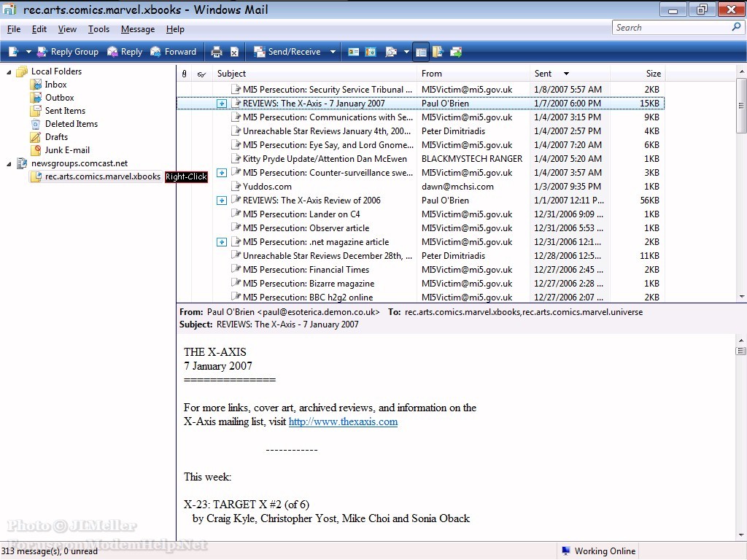
Task: Open the Deleted Items folder
Action: tap(71, 124)
